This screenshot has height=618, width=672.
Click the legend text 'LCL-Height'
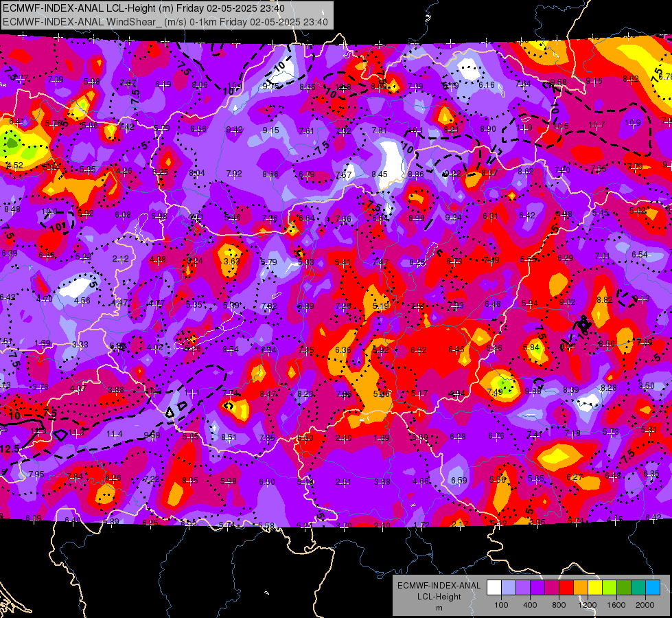(x=439, y=597)
